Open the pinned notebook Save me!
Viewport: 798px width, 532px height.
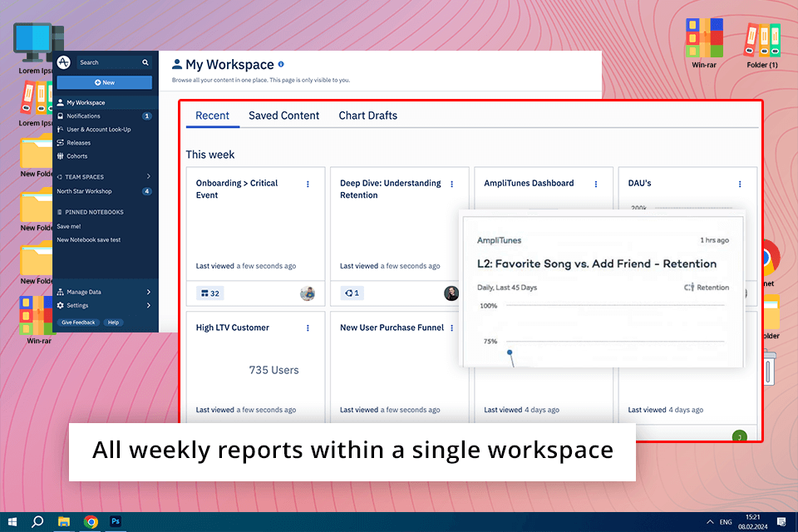(69, 227)
